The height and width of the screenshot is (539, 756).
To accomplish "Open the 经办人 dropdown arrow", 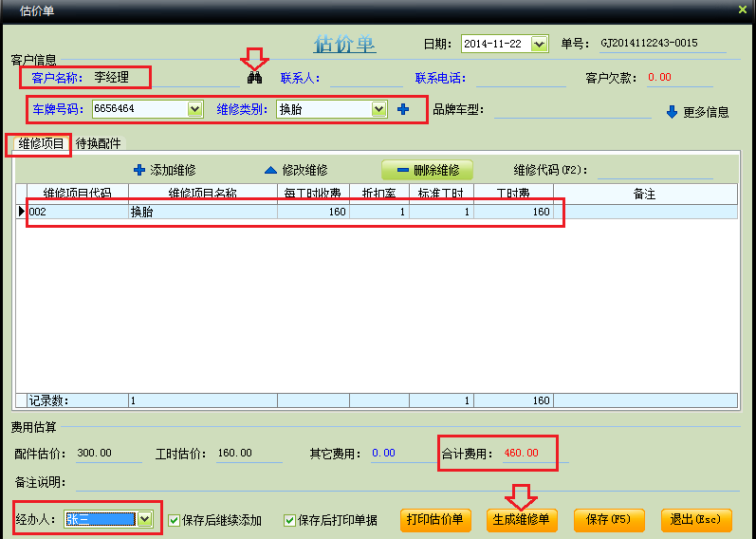I will tap(144, 519).
